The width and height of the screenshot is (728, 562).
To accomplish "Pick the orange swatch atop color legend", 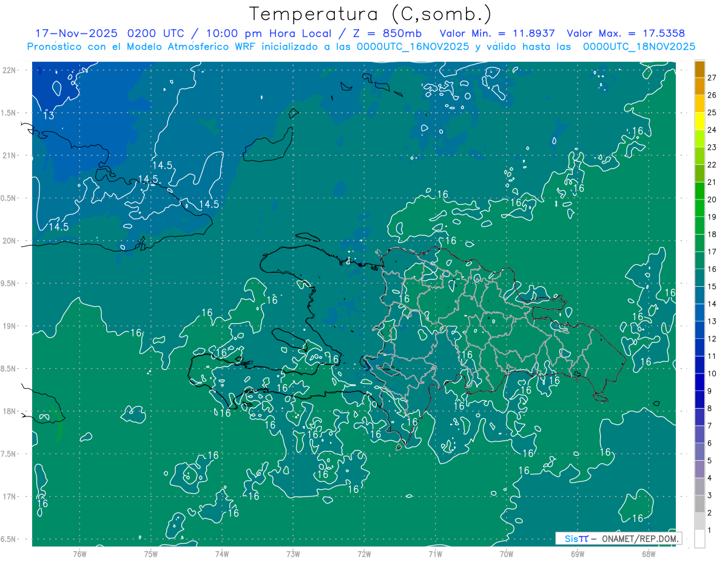I will click(x=700, y=69).
